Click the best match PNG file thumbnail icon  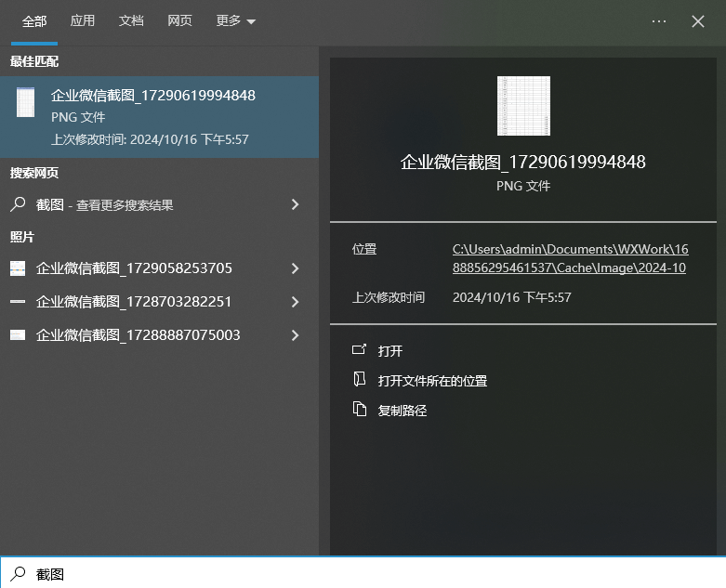tap(25, 102)
